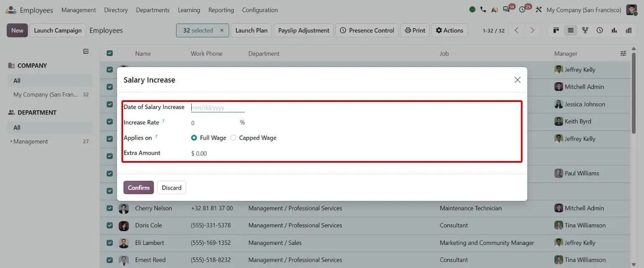Open Payslip Adjustment
Viewport: 644px width, 268px height.
304,30
